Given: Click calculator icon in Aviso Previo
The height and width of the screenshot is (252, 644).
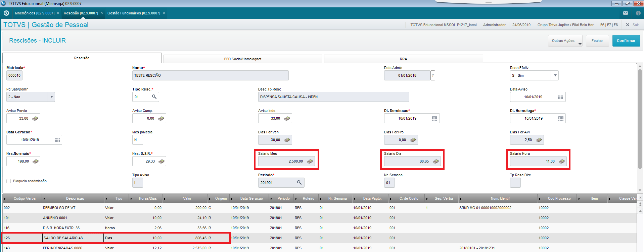Looking at the screenshot, I should point(35,118).
